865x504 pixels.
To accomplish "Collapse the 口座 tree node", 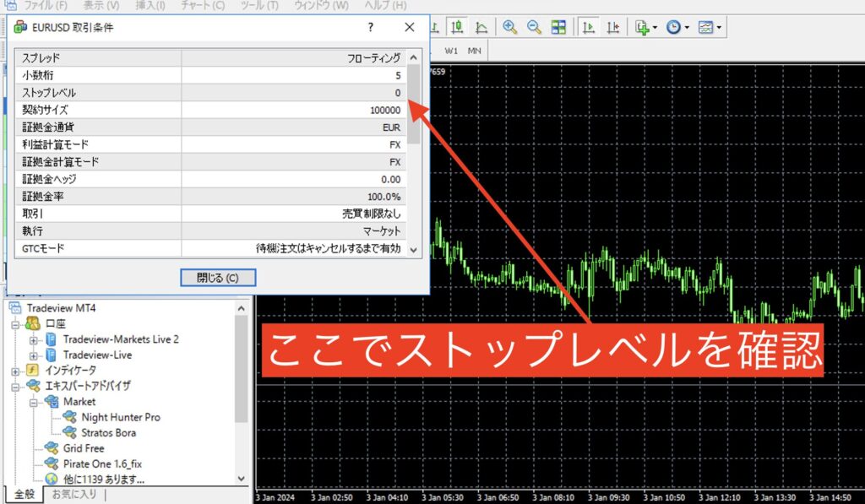I will 15,324.
